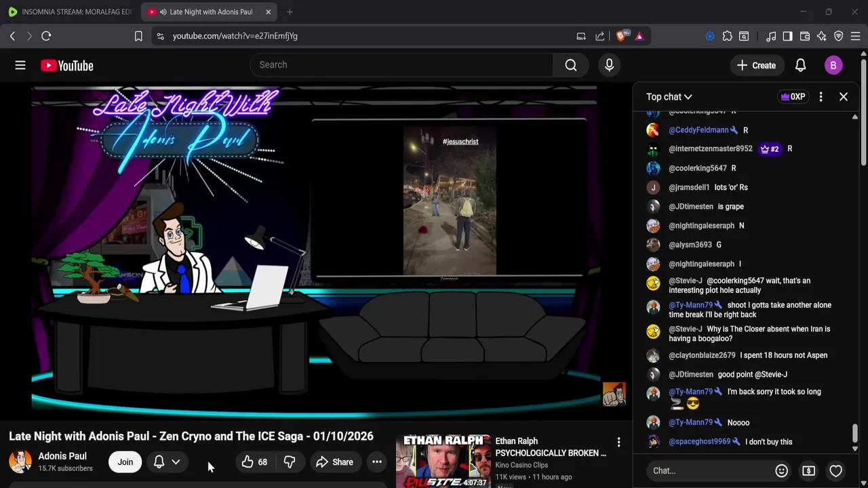Image resolution: width=868 pixels, height=488 pixels.
Task: Click the Create button
Action: click(757, 65)
